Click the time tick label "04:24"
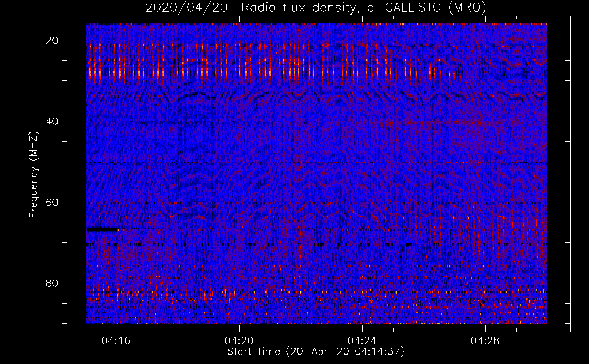 coord(362,341)
